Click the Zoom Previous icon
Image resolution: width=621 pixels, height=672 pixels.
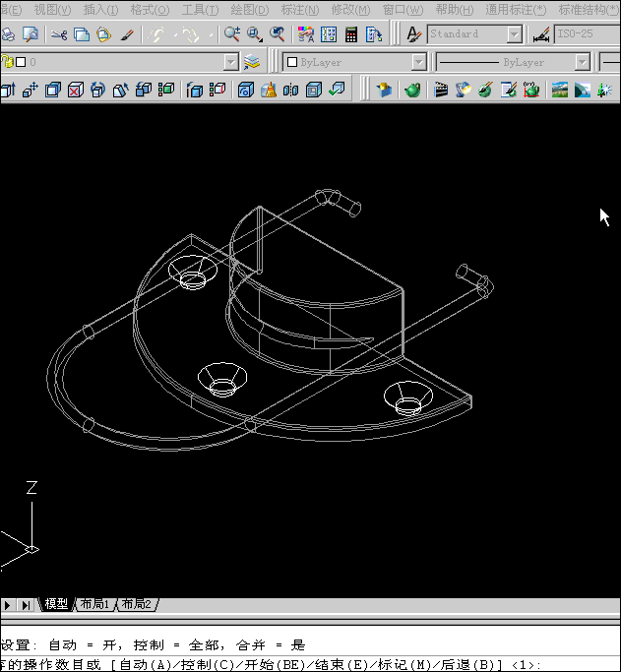[279, 34]
